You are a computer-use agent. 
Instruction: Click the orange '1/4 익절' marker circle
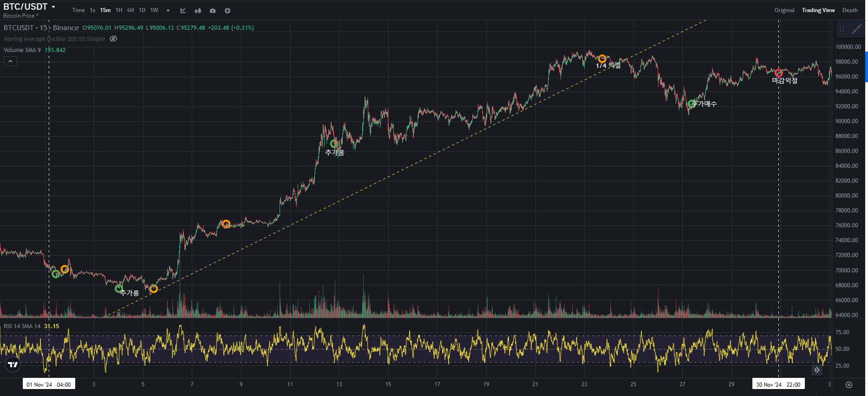(602, 59)
